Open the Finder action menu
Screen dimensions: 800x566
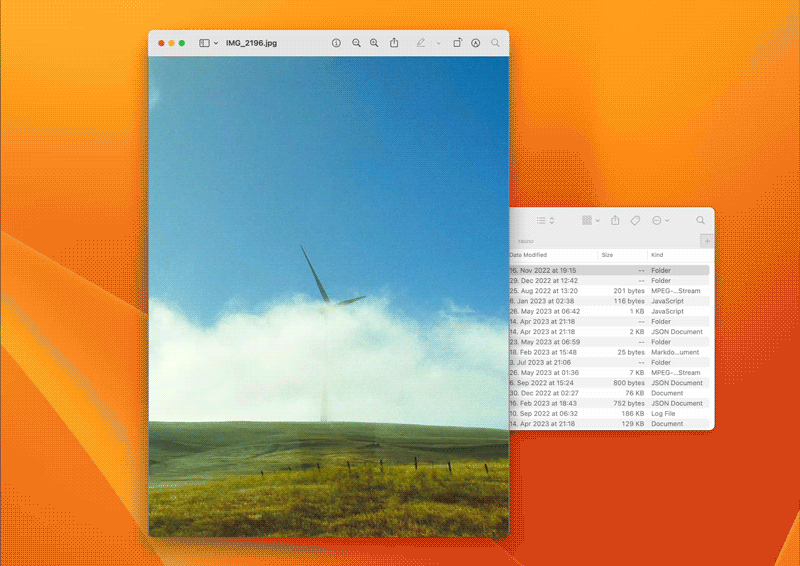pos(660,220)
